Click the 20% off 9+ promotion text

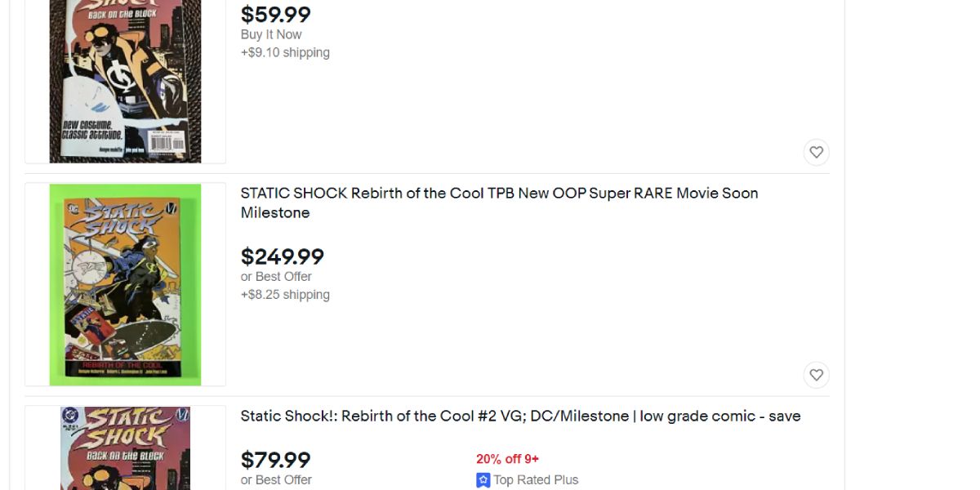[507, 459]
